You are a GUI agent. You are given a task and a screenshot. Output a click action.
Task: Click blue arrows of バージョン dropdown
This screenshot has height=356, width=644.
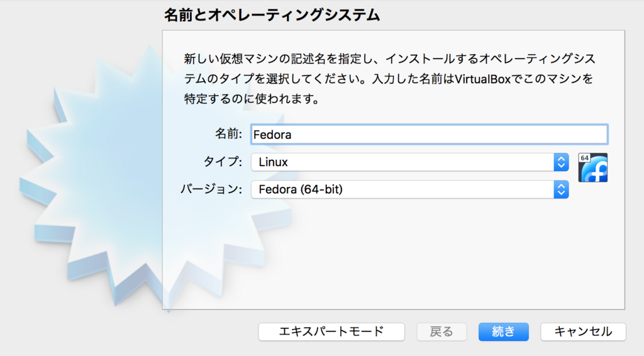pos(561,189)
